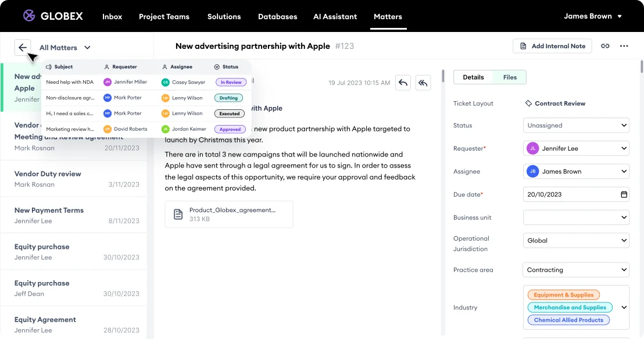This screenshot has height=339, width=644.
Task: Click the Equipment & Supplies industry tag
Action: coord(564,295)
